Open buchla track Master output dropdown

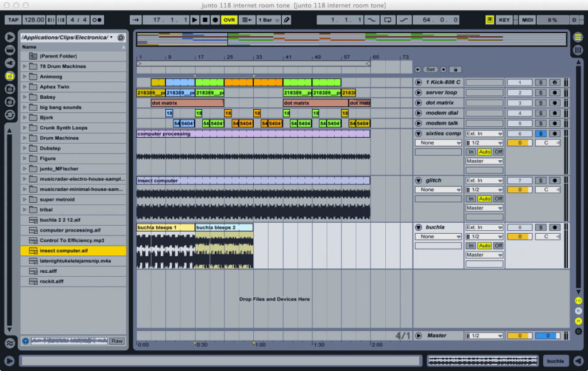click(x=484, y=255)
